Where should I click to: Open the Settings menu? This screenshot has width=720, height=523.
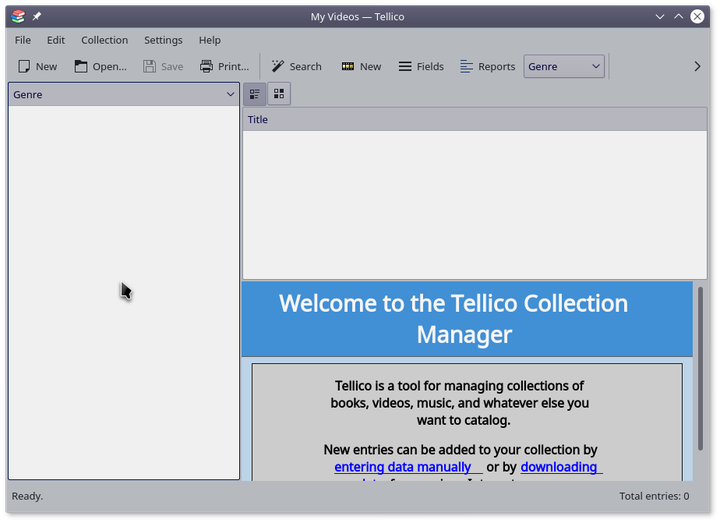(x=163, y=40)
